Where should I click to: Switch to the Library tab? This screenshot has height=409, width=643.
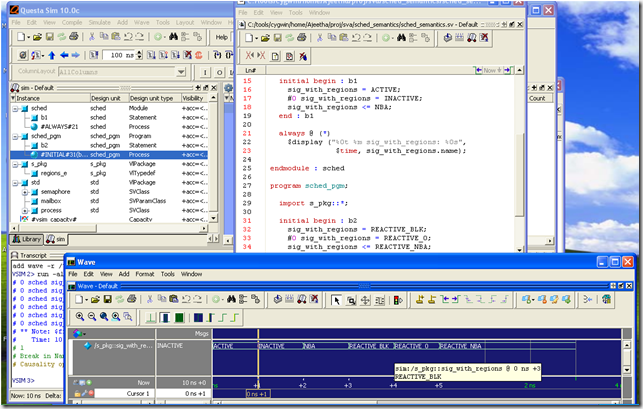point(26,240)
